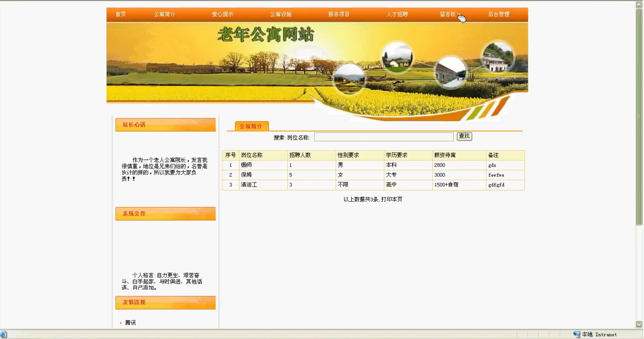Click the 打印本页 link
644x339 pixels.
click(x=392, y=199)
